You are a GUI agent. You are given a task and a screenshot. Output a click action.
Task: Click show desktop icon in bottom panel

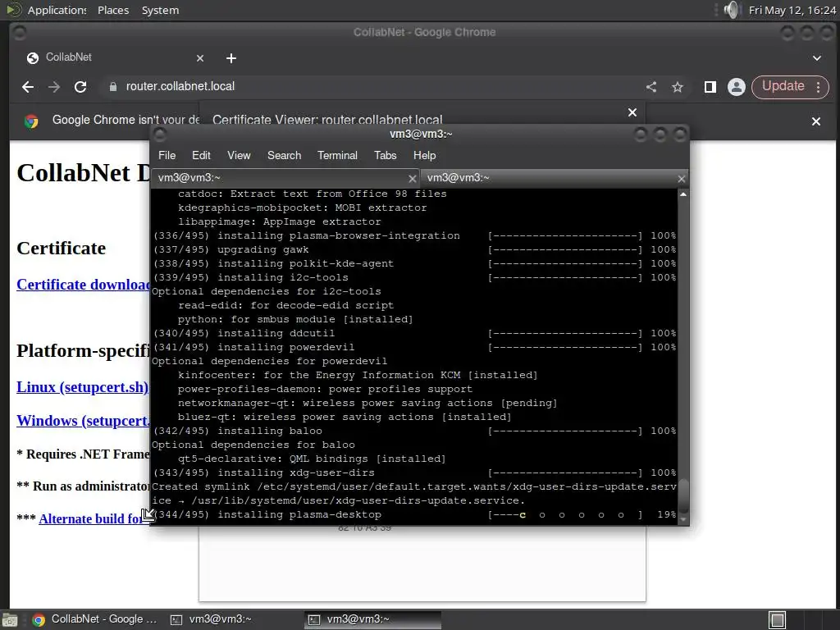coord(9,620)
